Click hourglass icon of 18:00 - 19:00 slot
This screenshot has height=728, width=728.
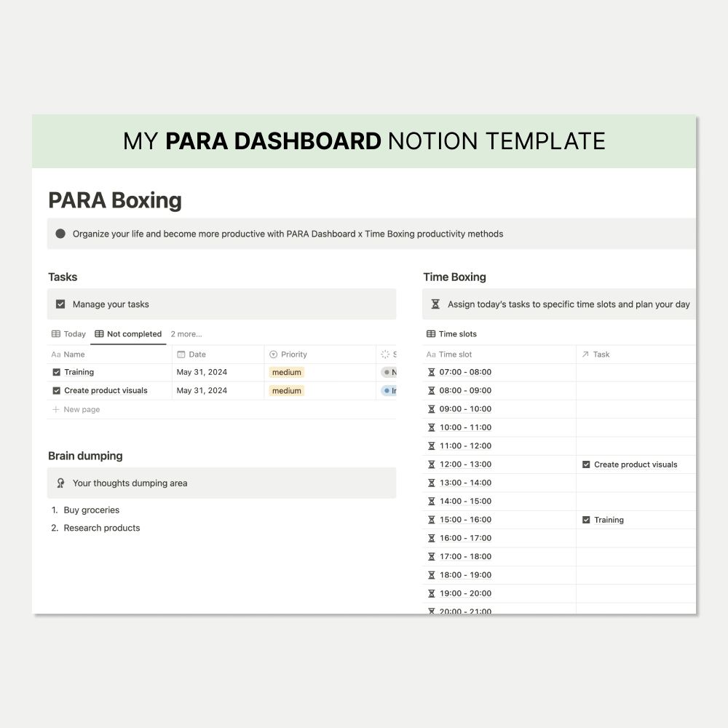coord(431,575)
